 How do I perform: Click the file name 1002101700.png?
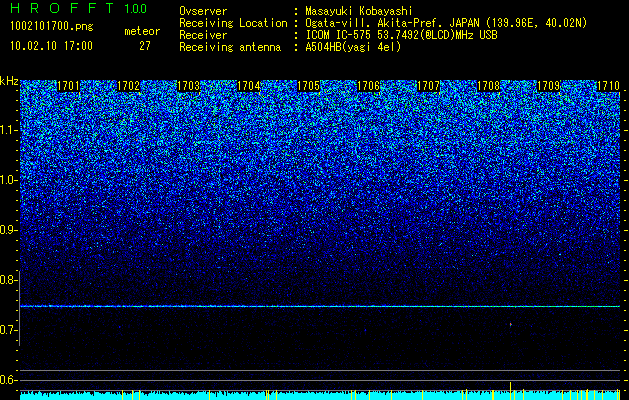(x=52, y=27)
